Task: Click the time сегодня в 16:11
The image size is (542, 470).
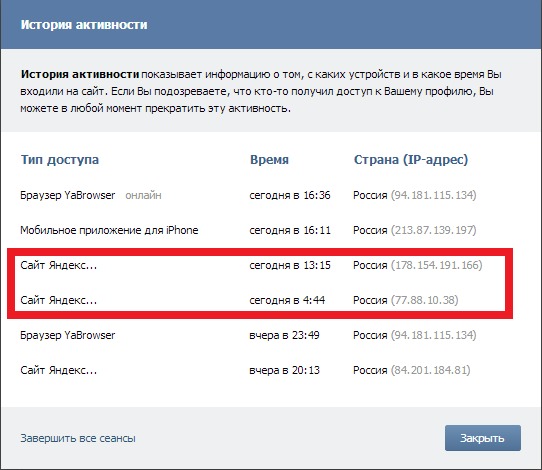Action: coord(290,230)
